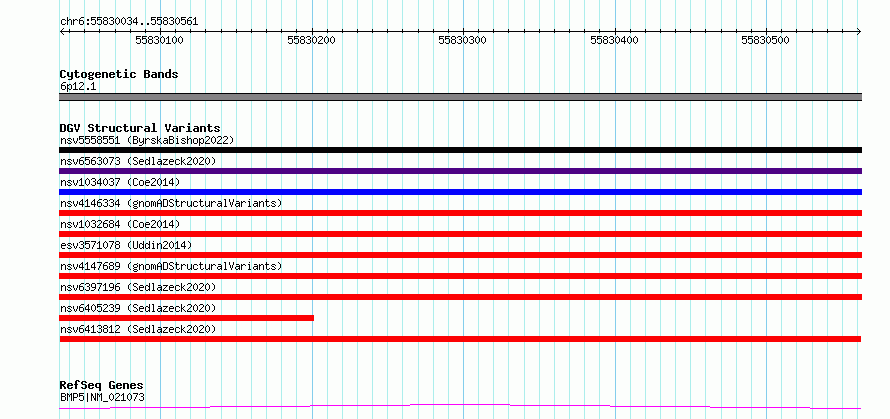The width and height of the screenshot is (890, 419).
Task: Open the nsv6413812 (Sedlazeck2020) label
Action: (x=138, y=329)
